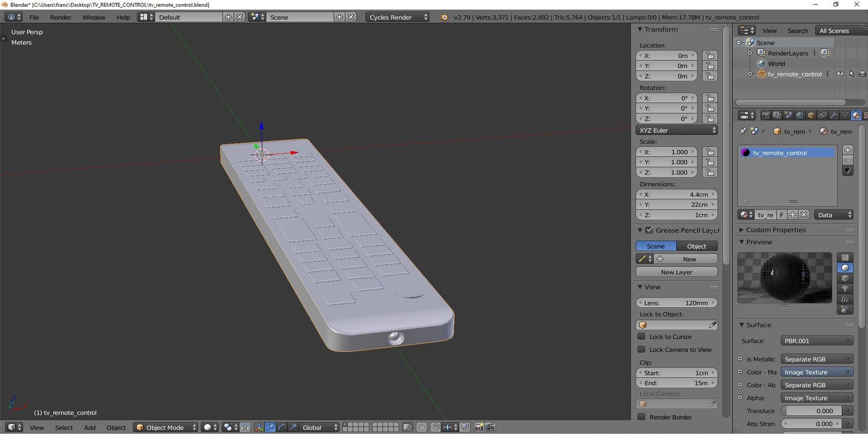868x434 pixels.
Task: Open the Material properties tab (sphere icon)
Action: coord(856,115)
